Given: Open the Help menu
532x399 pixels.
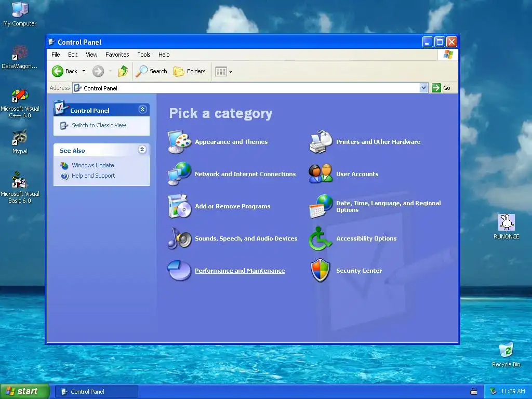Looking at the screenshot, I should pyautogui.click(x=164, y=55).
